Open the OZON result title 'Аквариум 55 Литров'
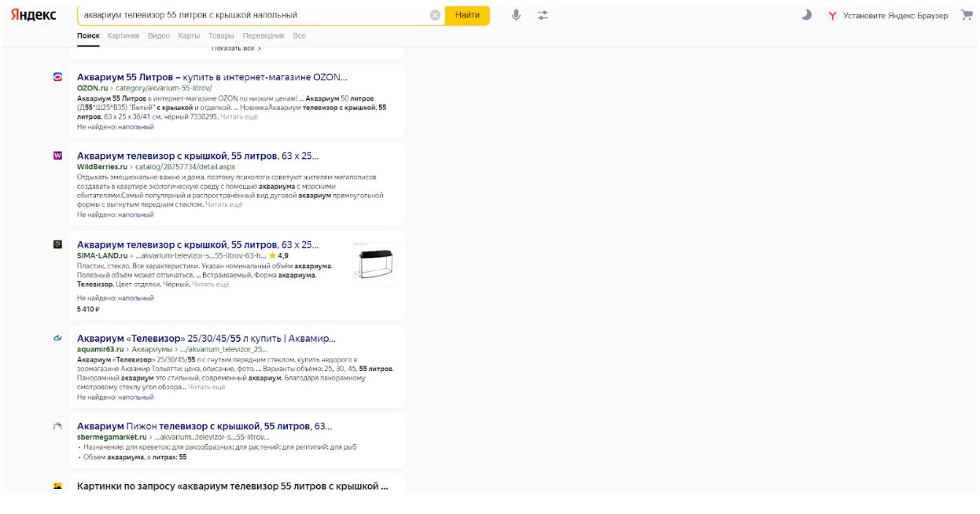The height and width of the screenshot is (514, 980). pos(212,77)
